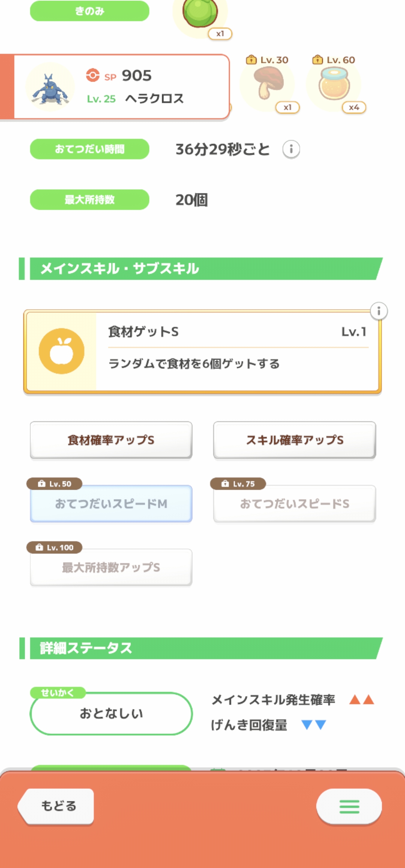The image size is (405, 868).
Task: Select スキル確率アップS sub skill
Action: pos(294,440)
